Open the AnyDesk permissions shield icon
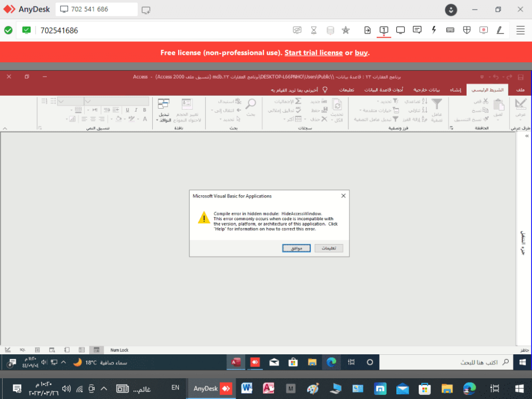 click(467, 30)
